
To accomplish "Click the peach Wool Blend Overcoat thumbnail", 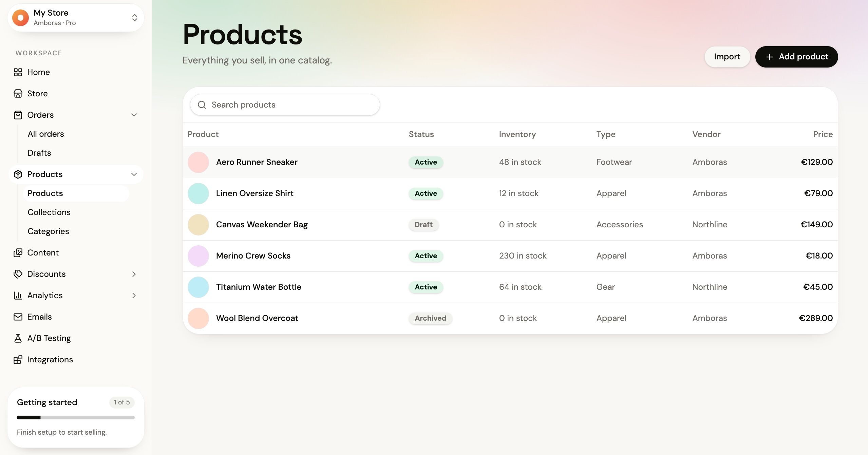I will tap(198, 319).
